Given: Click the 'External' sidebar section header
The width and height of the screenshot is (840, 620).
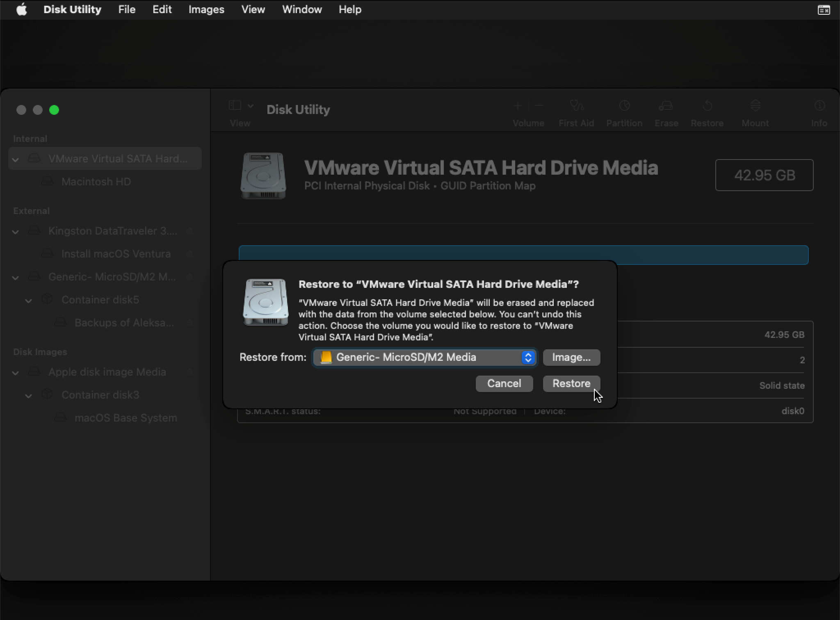Looking at the screenshot, I should [31, 211].
